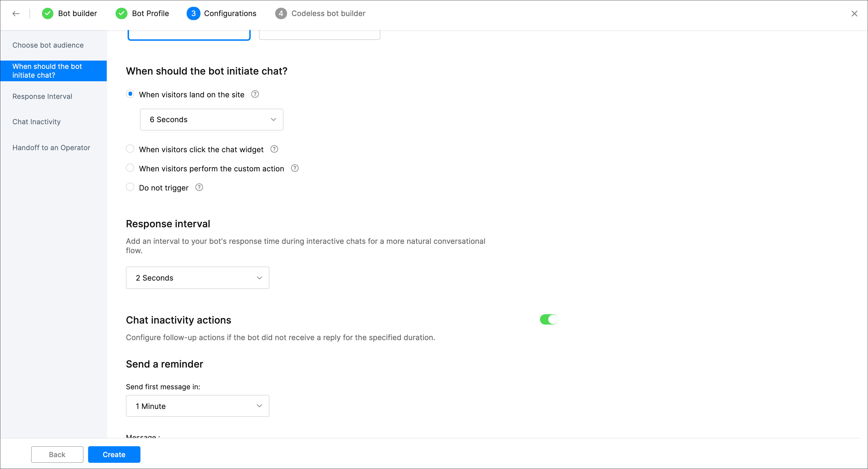
Task: Open the 2 Seconds response interval dropdown
Action: pos(197,278)
